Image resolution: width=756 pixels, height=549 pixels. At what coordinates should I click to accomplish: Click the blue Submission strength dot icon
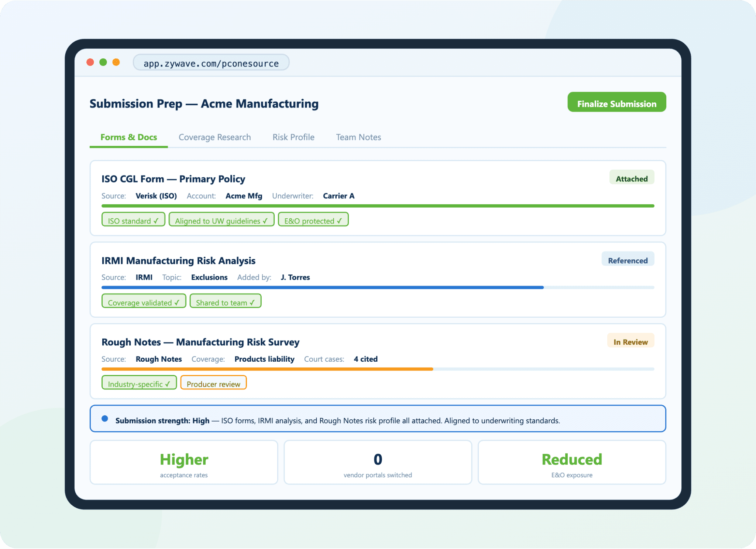tap(105, 419)
